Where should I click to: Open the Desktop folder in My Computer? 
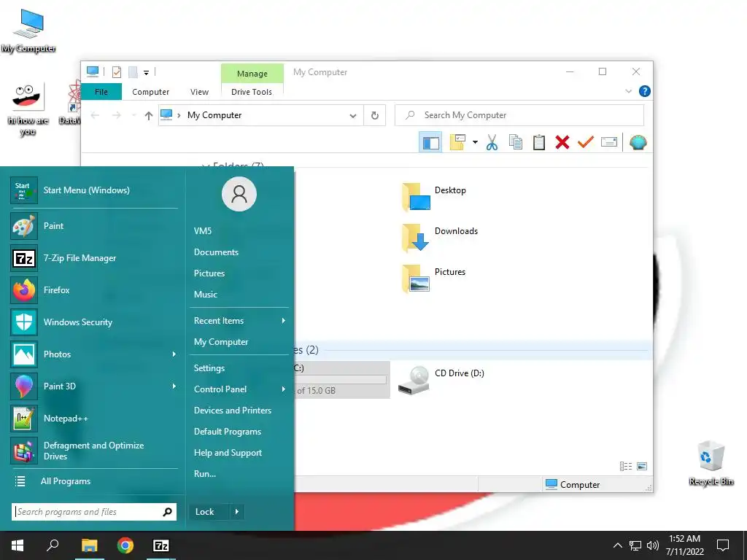click(x=435, y=196)
